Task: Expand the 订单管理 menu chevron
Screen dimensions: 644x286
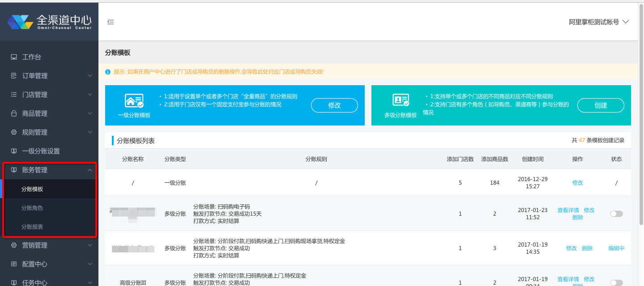Action: coord(90,76)
